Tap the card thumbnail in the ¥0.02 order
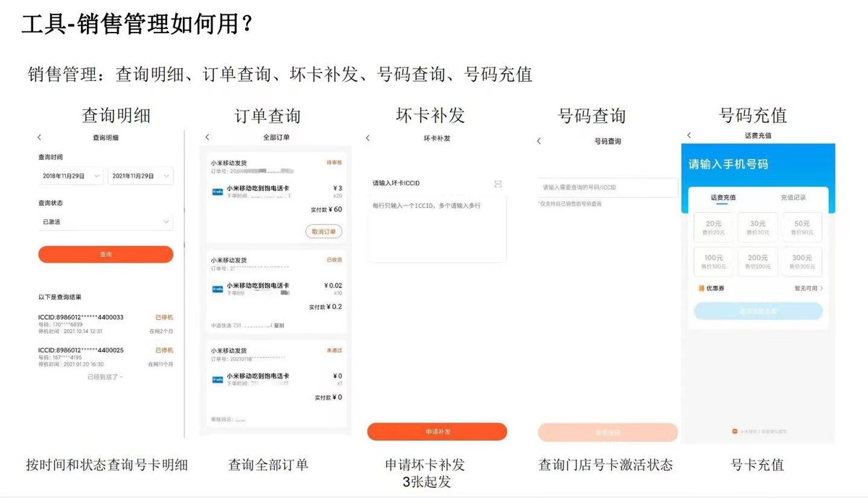The image size is (868, 498). click(x=217, y=289)
